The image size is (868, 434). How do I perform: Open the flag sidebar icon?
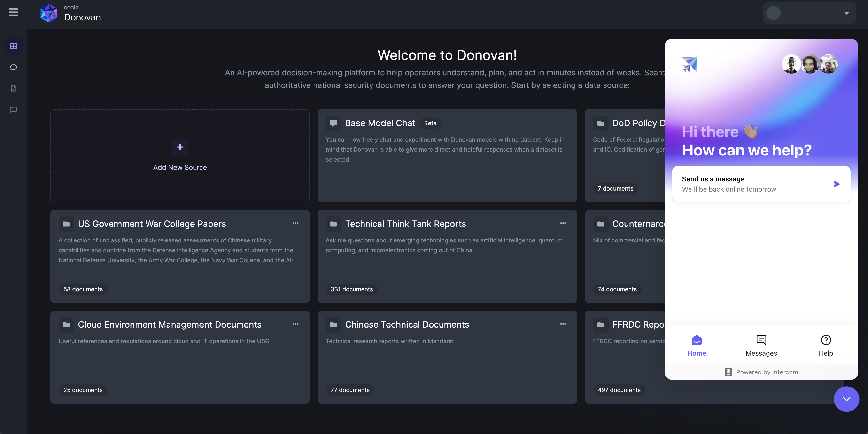(14, 110)
